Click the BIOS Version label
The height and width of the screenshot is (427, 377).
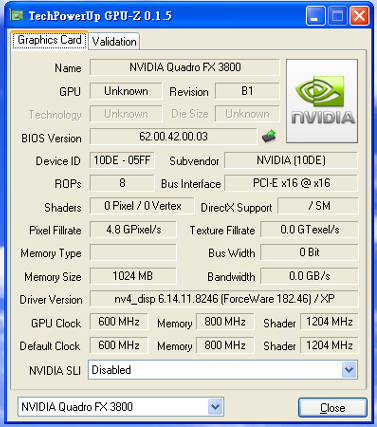coord(51,138)
